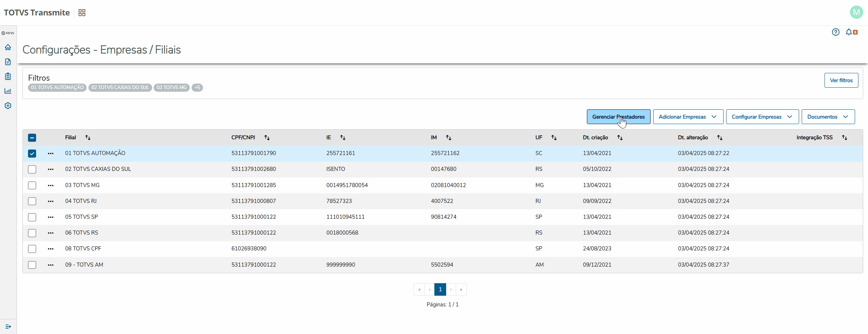Image resolution: width=868 pixels, height=334 pixels.
Task: Sort table by Integração TSS column arrows
Action: click(844, 137)
